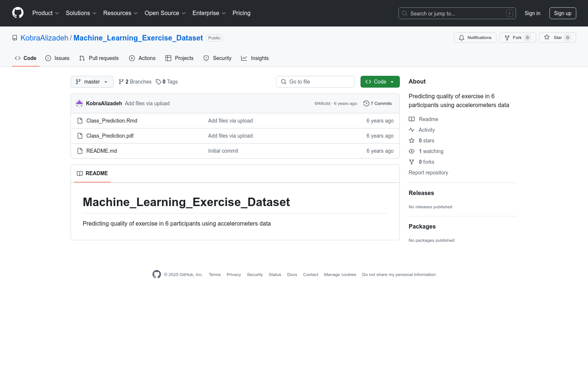The height and width of the screenshot is (368, 588).
Task: Open the footer Privacy link
Action: (x=234, y=275)
